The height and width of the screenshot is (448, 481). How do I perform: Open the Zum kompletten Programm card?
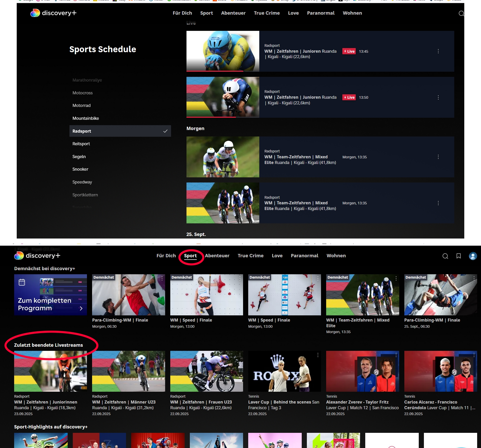point(50,295)
